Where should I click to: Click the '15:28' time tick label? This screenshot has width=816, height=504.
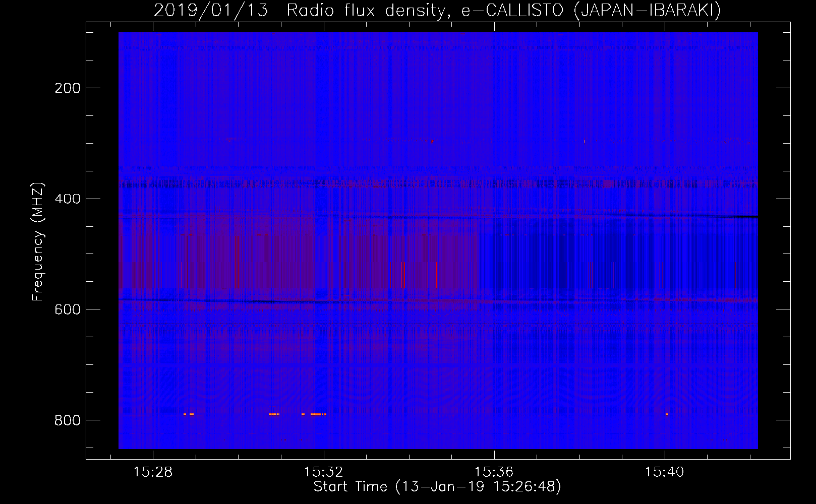click(x=153, y=472)
